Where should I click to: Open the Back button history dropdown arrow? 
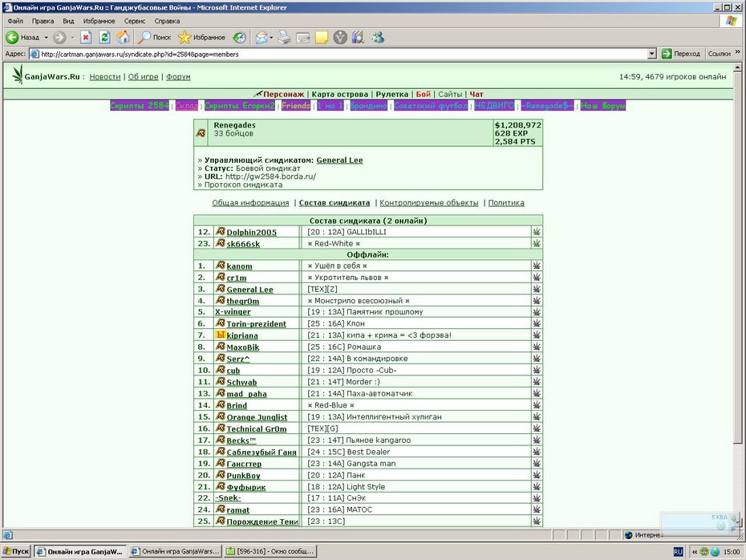click(x=47, y=37)
